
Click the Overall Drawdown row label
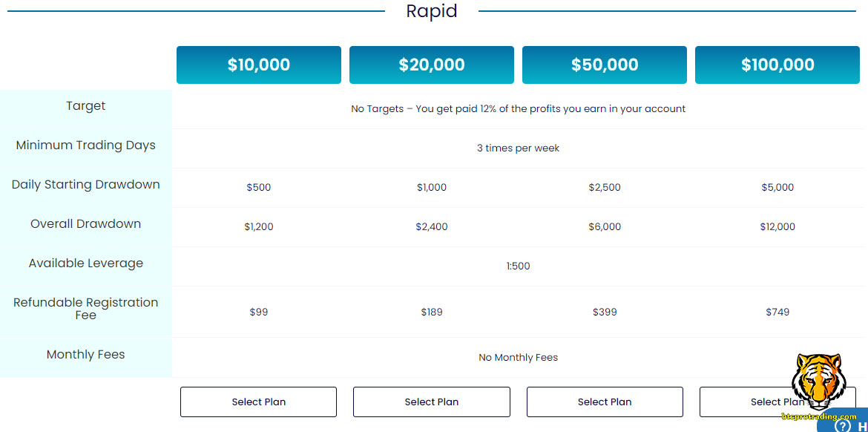click(86, 224)
